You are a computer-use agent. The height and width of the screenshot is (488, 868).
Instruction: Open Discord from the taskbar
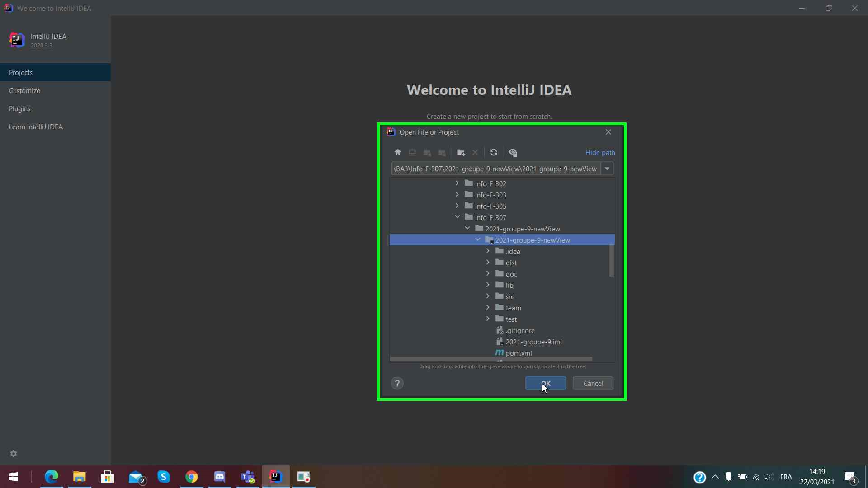(220, 477)
